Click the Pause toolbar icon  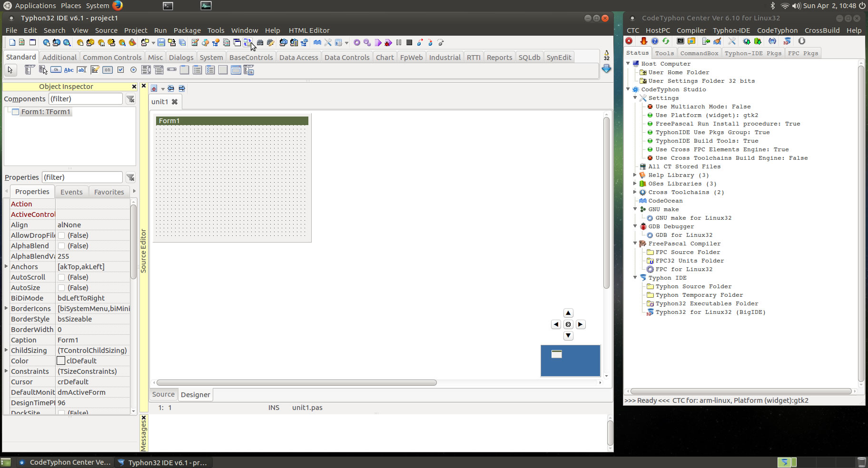399,42
